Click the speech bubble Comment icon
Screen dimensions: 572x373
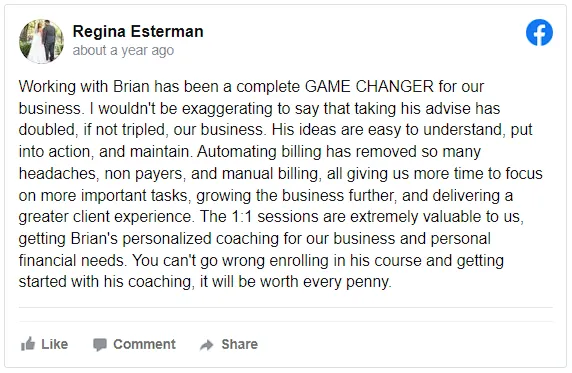coord(100,345)
